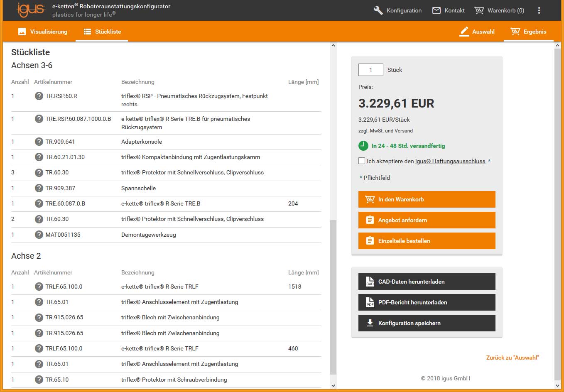Open info icon for MAT0051135 Demontagewerkzeug
The image size is (564, 392).
tap(39, 235)
